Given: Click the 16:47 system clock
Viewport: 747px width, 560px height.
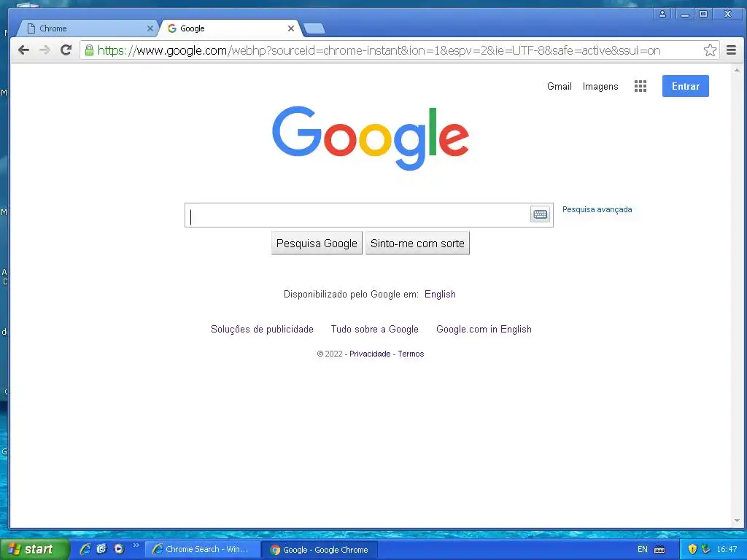Looking at the screenshot, I should pos(727,550).
